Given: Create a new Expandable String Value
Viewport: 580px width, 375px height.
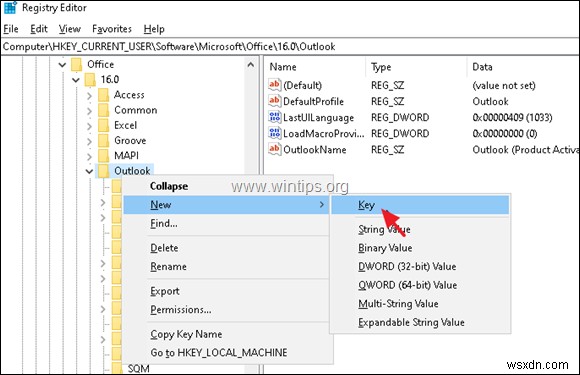Looking at the screenshot, I should (x=420, y=322).
